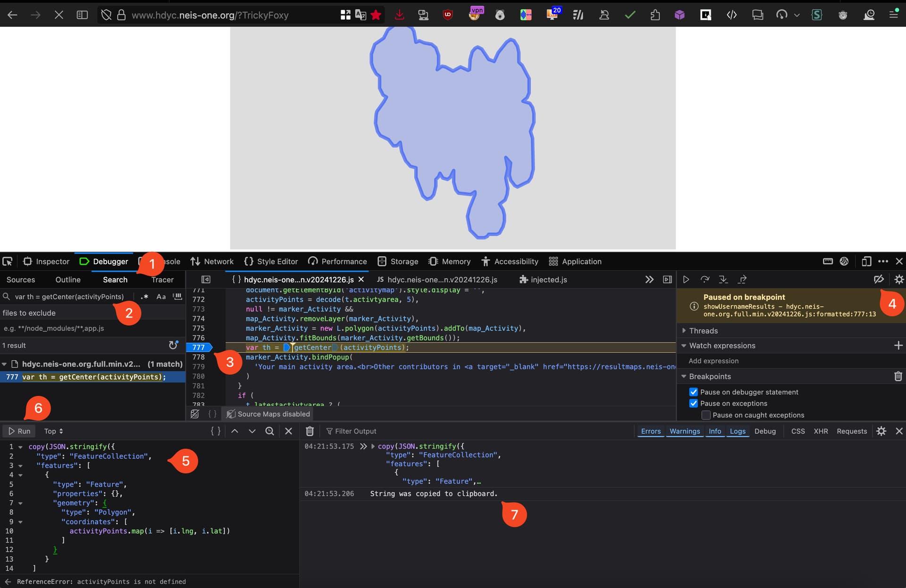This screenshot has height=588, width=906.
Task: Toggle ignore-source blackbox icon
Action: pyautogui.click(x=195, y=414)
